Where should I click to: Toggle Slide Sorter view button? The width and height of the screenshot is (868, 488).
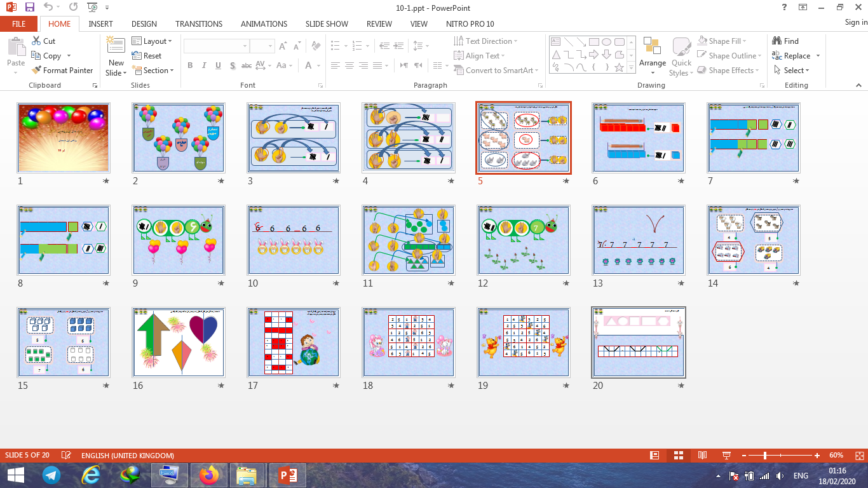click(x=679, y=456)
